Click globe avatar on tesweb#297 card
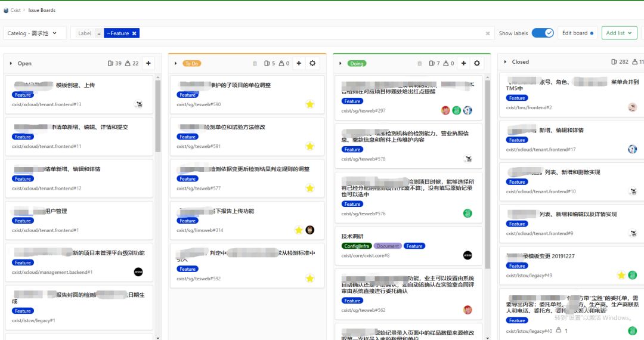 468,110
